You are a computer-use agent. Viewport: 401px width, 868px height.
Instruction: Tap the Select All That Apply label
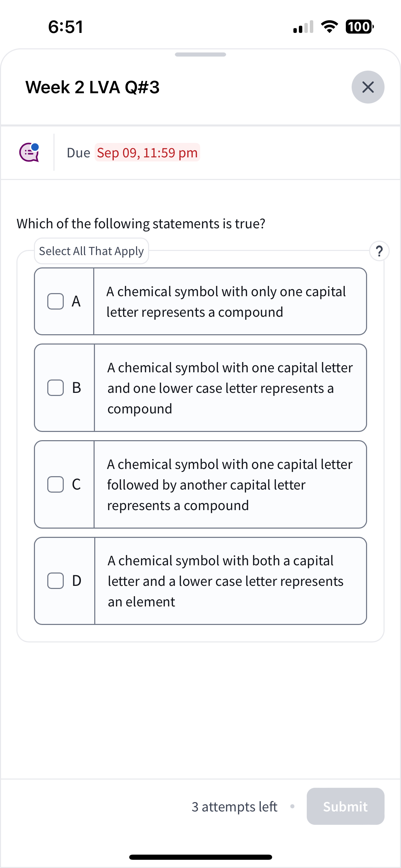coord(91,251)
